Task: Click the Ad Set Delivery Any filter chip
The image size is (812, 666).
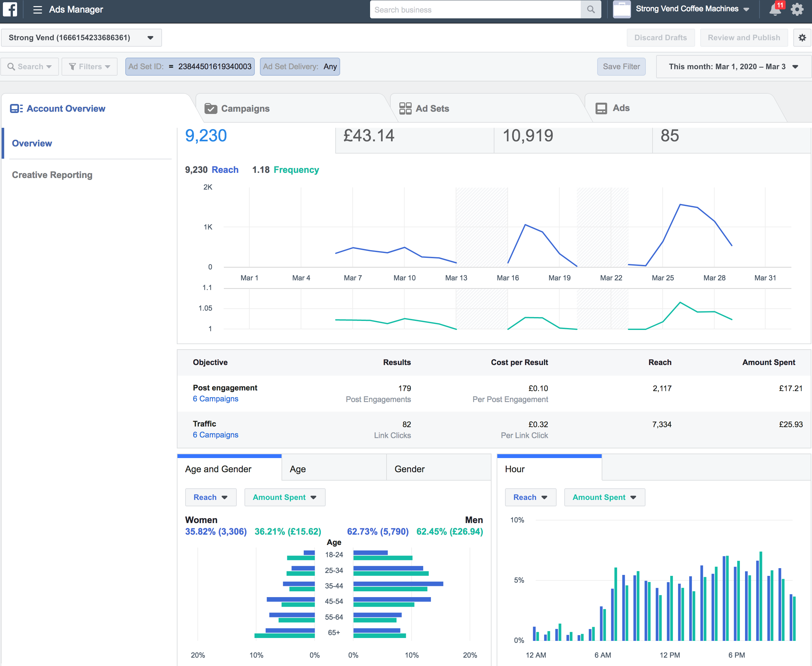Action: [300, 67]
